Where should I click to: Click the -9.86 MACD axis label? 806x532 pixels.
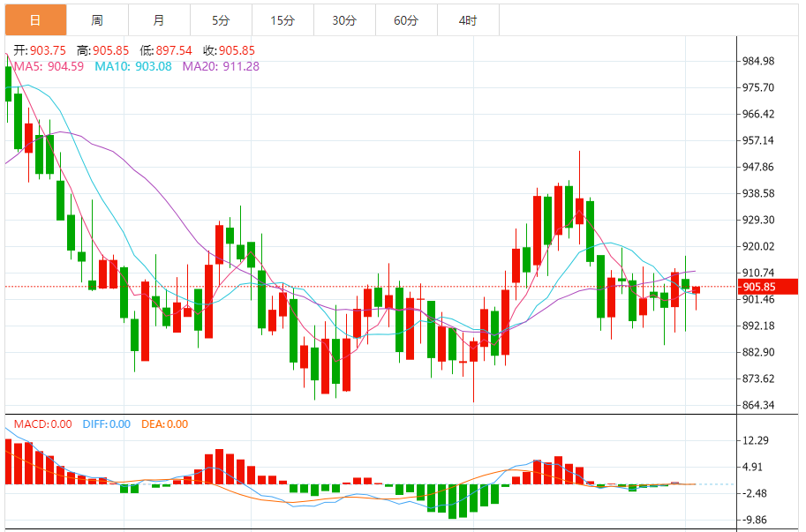[x=754, y=520]
